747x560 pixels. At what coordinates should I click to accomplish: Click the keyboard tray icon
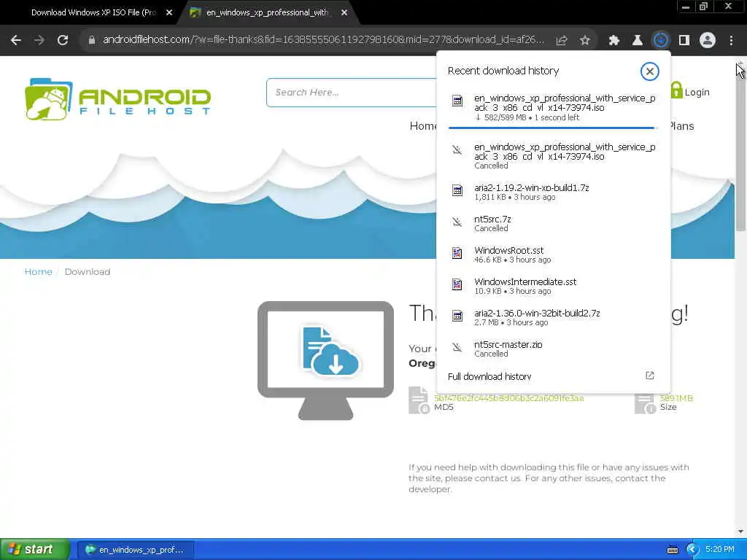672,550
